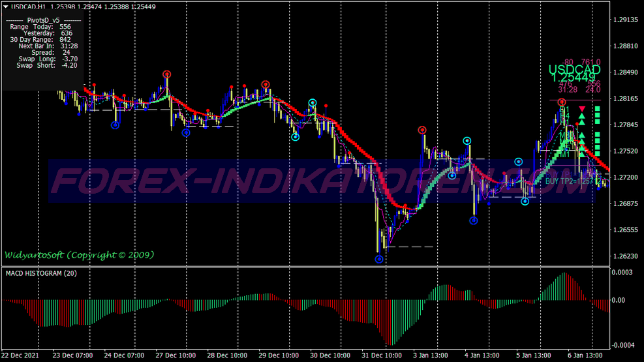Click the 27 Dec 10:00 time label
644x362 pixels.
[176, 355]
